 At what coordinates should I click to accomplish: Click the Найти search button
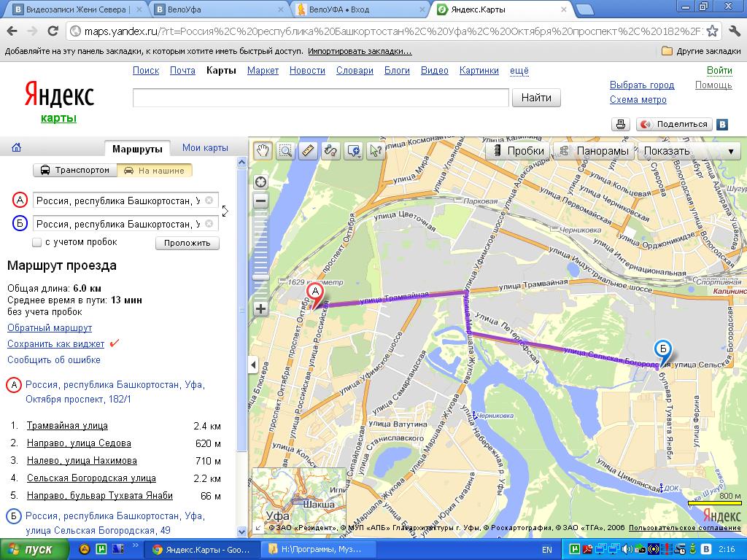536,98
